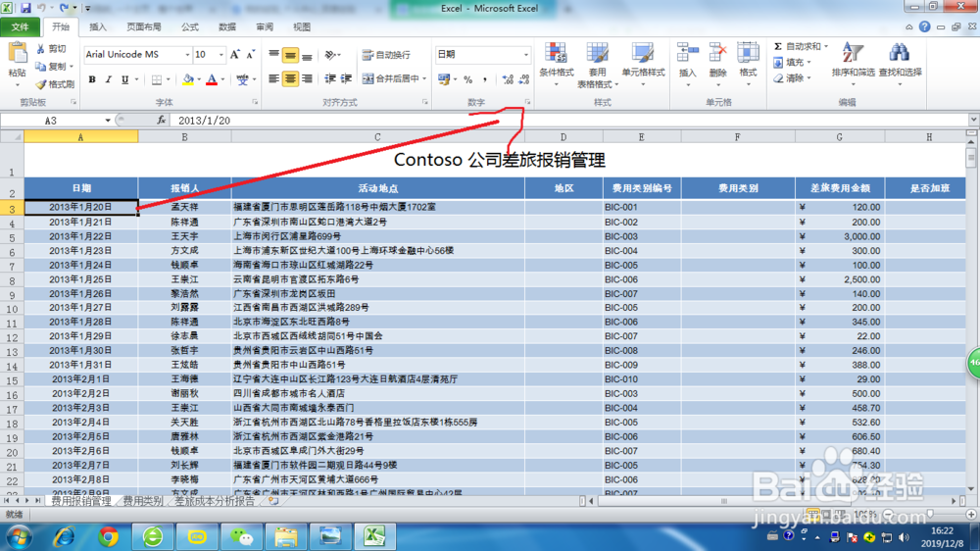Switch to Review (审阅) tab

(x=265, y=26)
